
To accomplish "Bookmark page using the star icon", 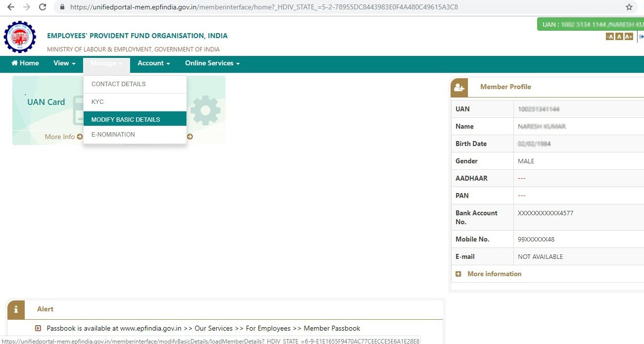I will pyautogui.click(x=629, y=7).
